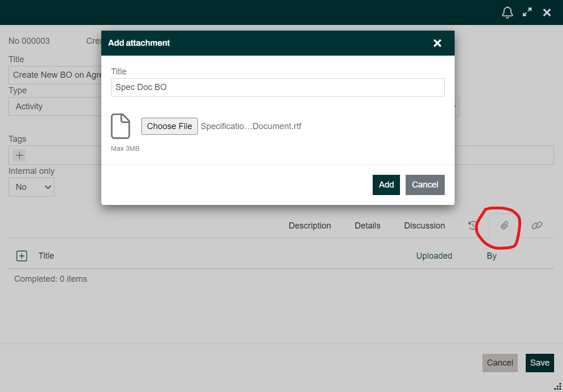The height and width of the screenshot is (392, 563).
Task: Close the Add attachment dialog
Action: coord(437,43)
